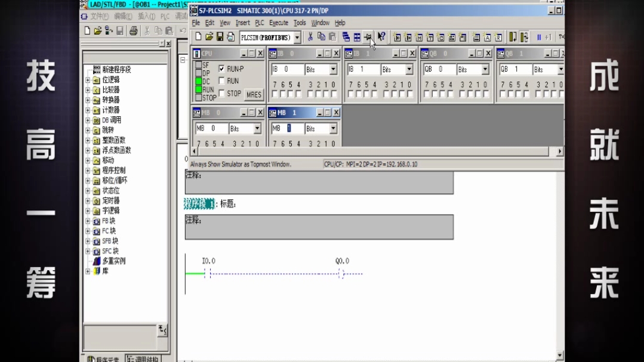
Task: Toggle the RUN-P checkbox in CPU panel
Action: point(222,69)
